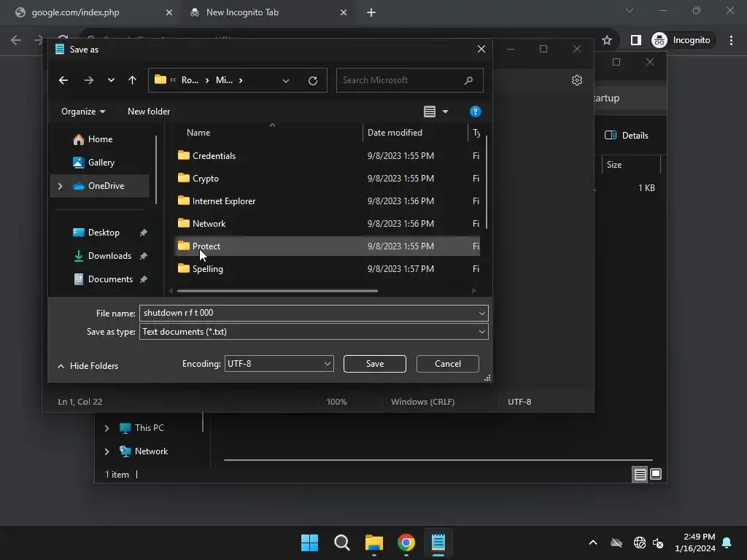
Task: Expand the OneDrive tree node
Action: (60, 186)
